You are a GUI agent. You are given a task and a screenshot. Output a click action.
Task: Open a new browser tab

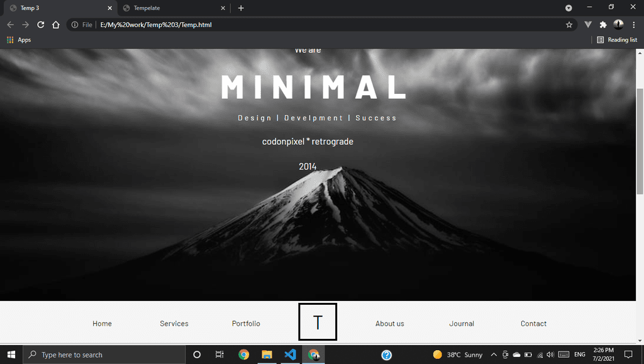click(x=241, y=8)
